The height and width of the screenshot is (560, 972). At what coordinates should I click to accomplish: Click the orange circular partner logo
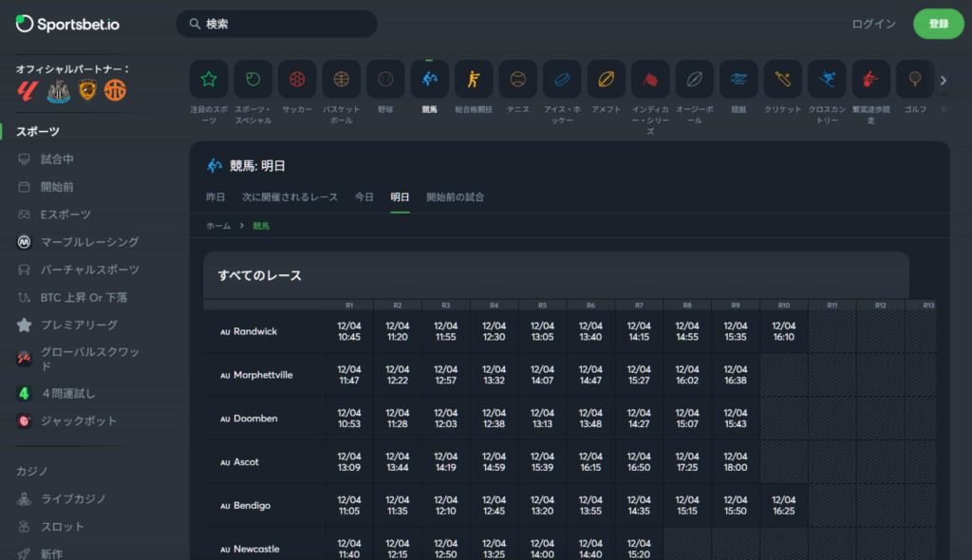(x=115, y=90)
